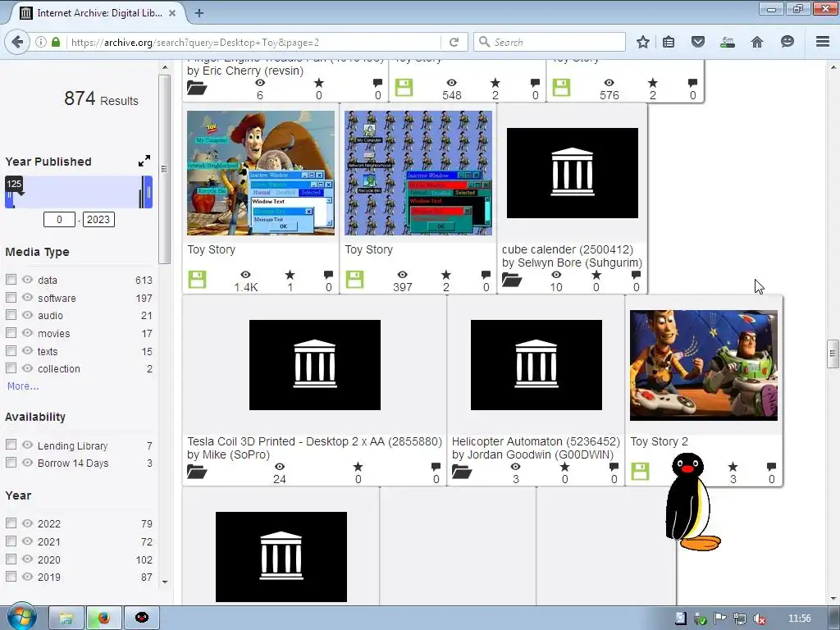Click the favorites star on Tesla Coil card
The width and height of the screenshot is (840, 630).
358,467
